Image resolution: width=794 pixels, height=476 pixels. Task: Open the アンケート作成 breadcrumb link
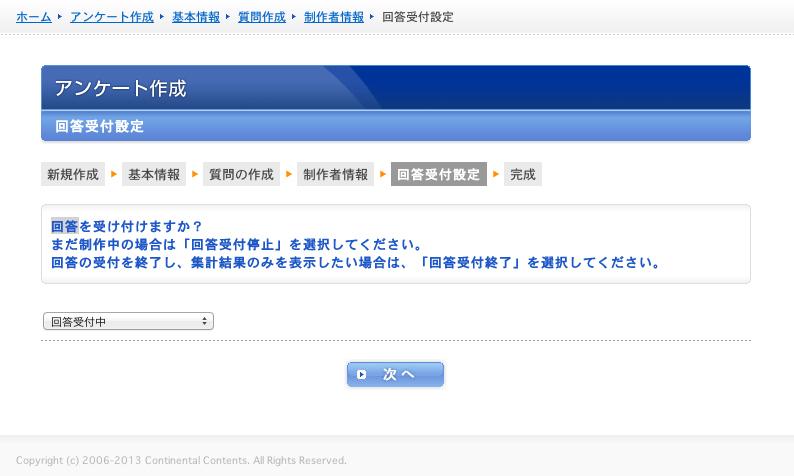click(x=111, y=17)
